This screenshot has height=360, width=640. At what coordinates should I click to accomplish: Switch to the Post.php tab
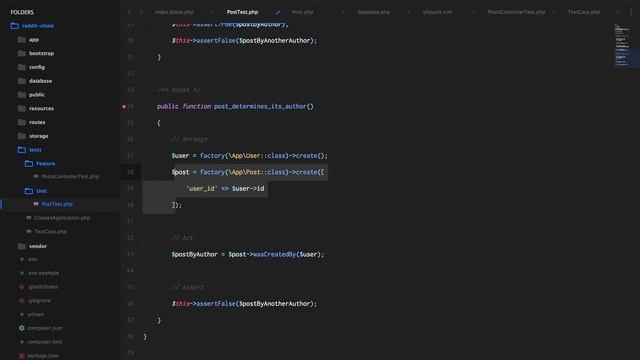tap(302, 12)
